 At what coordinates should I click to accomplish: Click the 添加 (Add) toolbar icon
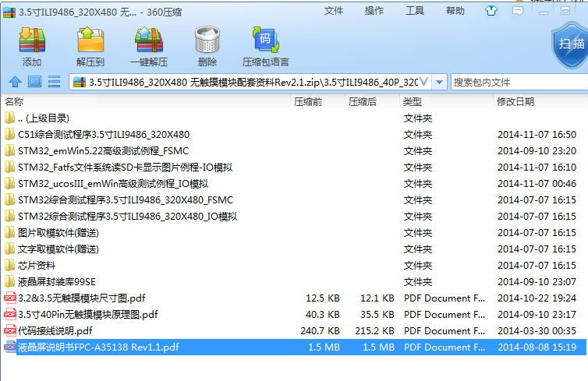click(x=32, y=40)
